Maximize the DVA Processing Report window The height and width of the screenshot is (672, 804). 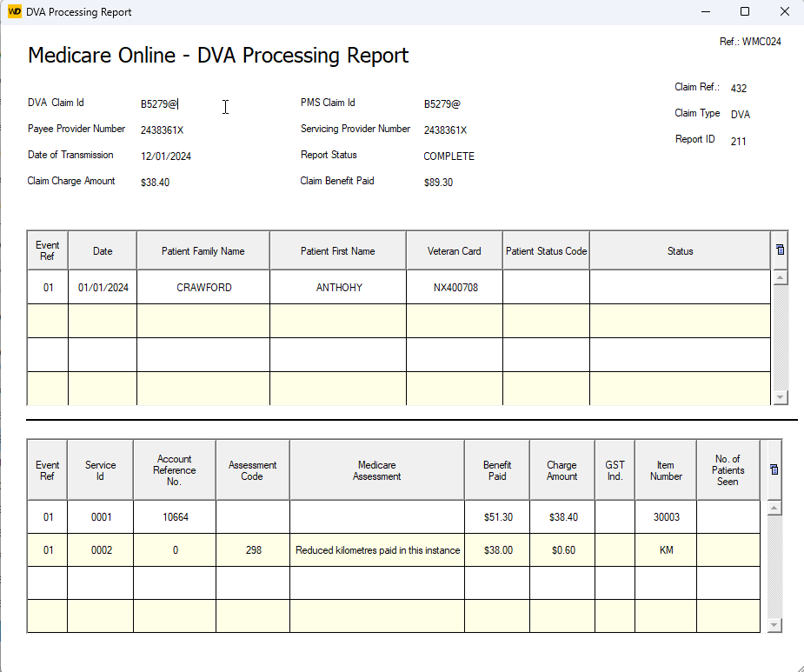click(745, 11)
